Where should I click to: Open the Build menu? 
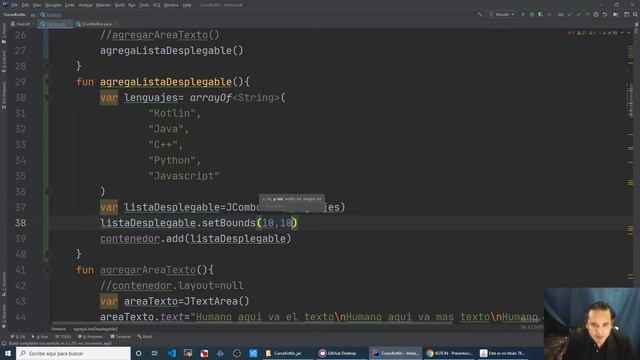120,5
